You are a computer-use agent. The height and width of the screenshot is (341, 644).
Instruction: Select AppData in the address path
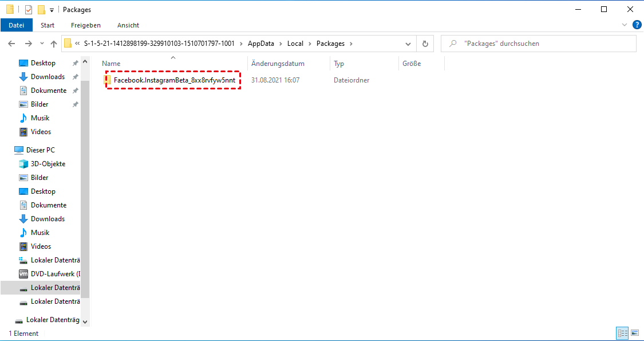(x=261, y=44)
